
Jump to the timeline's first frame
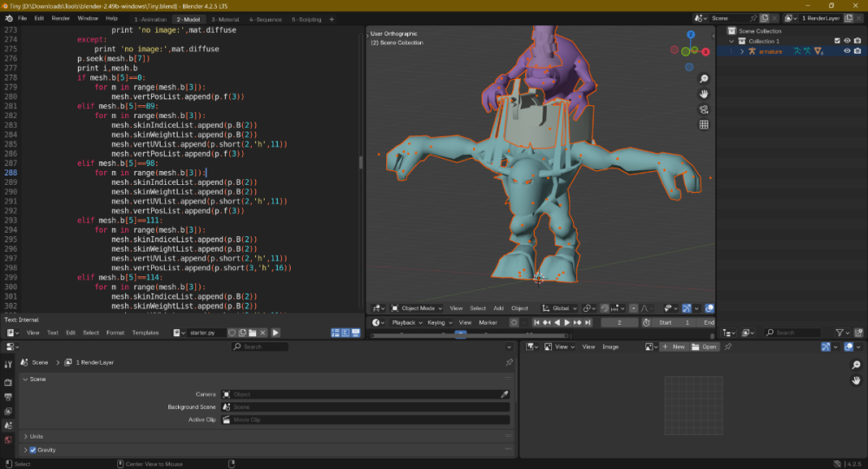[x=537, y=322]
